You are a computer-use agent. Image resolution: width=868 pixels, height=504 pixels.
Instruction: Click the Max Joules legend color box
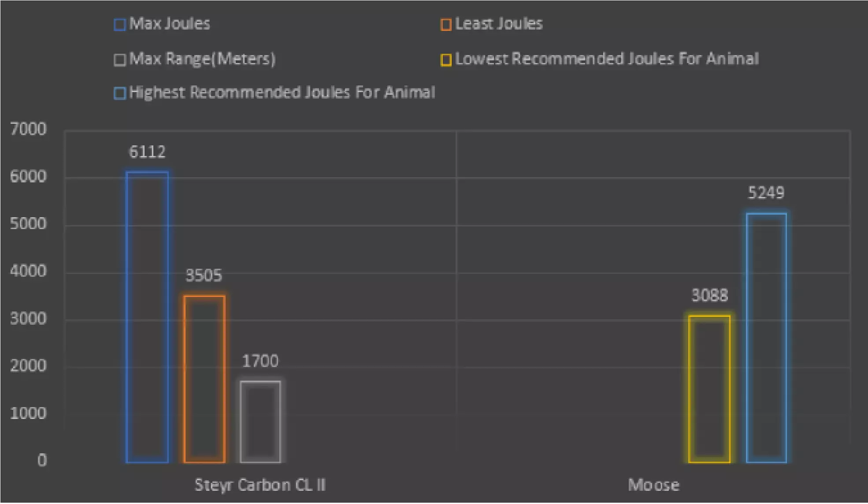tap(119, 25)
